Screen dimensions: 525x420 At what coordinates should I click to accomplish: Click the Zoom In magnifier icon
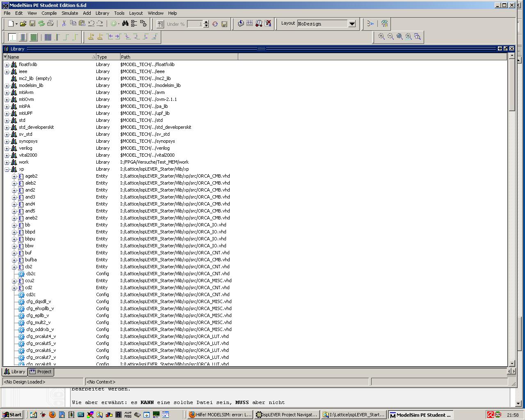pyautogui.click(x=381, y=37)
